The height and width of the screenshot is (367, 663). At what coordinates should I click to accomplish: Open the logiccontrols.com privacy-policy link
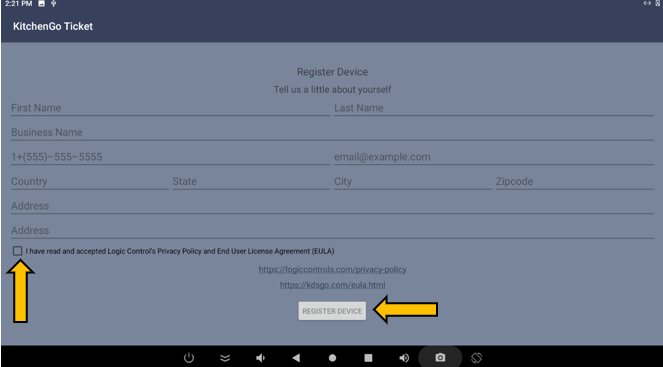point(332,269)
